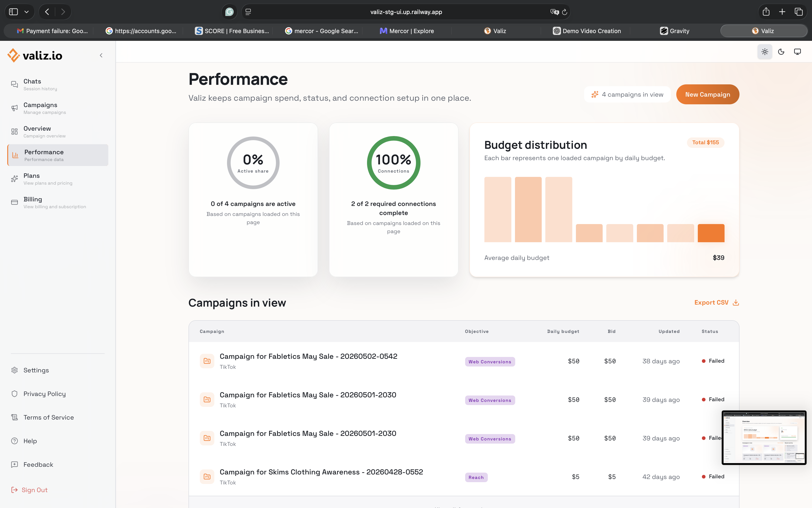Click the valiz.io logo
812x508 pixels.
(35, 55)
